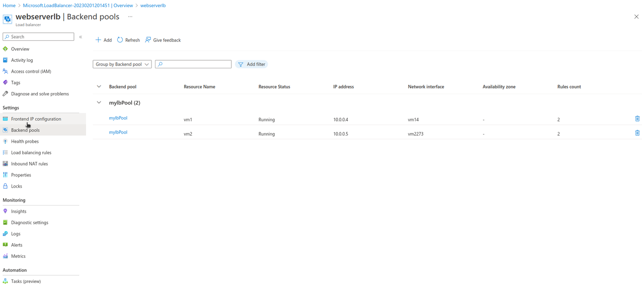Click the Properties icon
The height and width of the screenshot is (289, 644).
coord(6,175)
